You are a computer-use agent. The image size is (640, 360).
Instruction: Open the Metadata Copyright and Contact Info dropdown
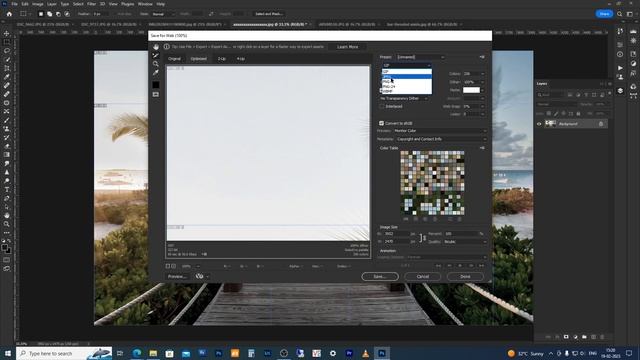tap(441, 139)
